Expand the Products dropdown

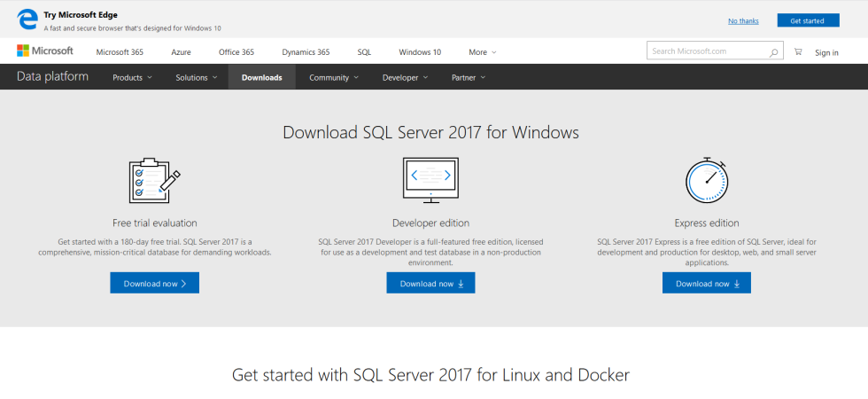[132, 77]
